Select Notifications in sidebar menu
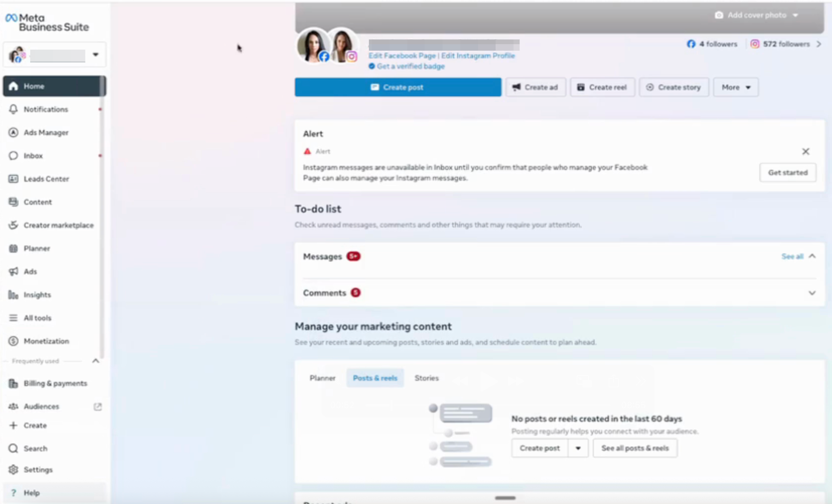Screen dimensions: 832x504 click(x=54, y=109)
